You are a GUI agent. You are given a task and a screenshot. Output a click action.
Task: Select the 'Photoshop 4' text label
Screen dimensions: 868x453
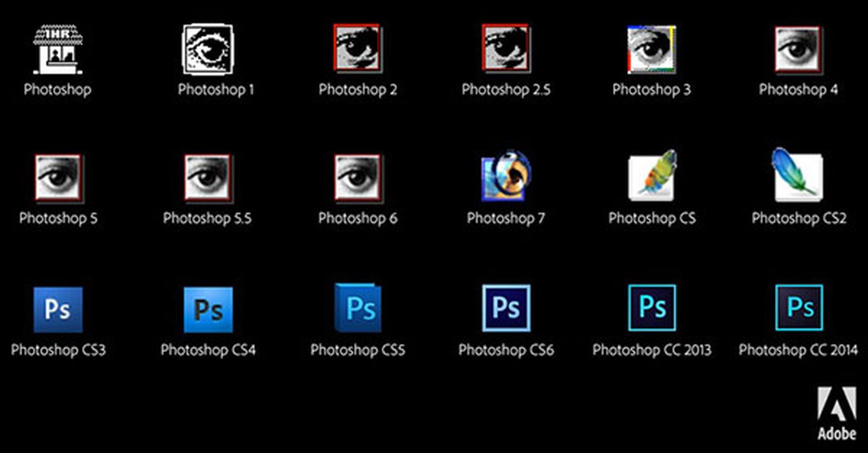coord(798,90)
